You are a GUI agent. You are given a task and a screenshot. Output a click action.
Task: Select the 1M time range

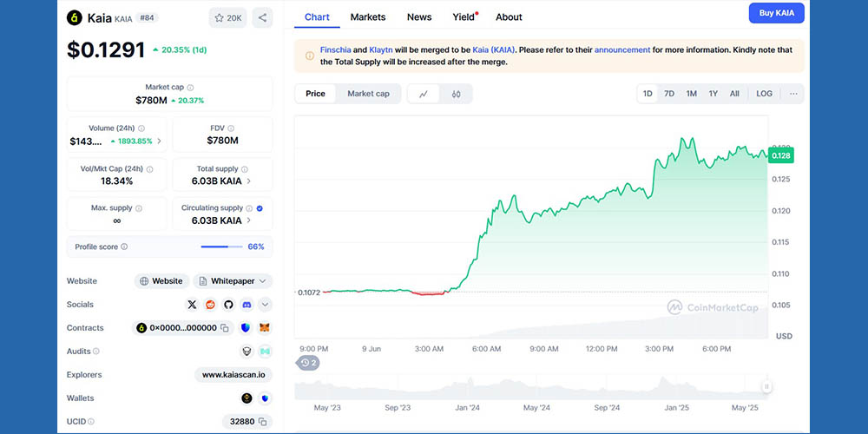[x=692, y=94]
